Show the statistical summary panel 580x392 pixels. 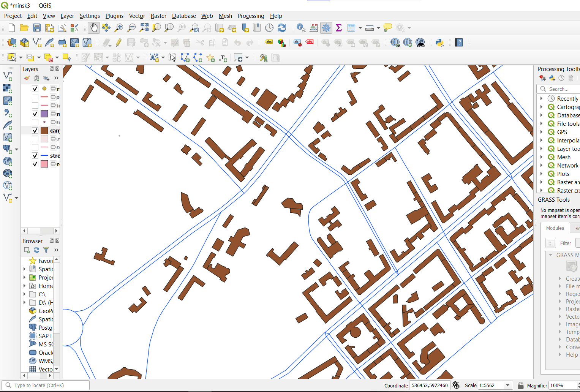[x=338, y=27]
